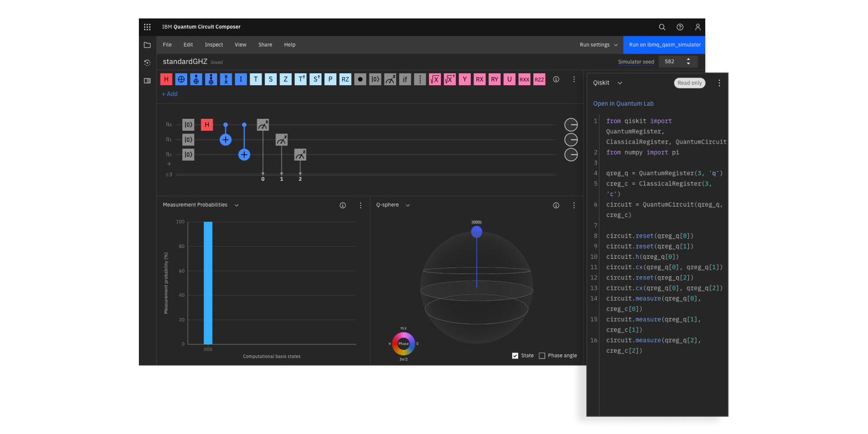Toggle the Read only switch

[x=690, y=83]
